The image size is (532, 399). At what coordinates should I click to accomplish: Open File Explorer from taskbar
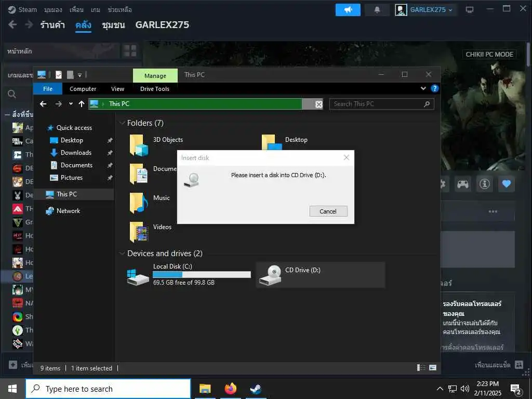205,389
